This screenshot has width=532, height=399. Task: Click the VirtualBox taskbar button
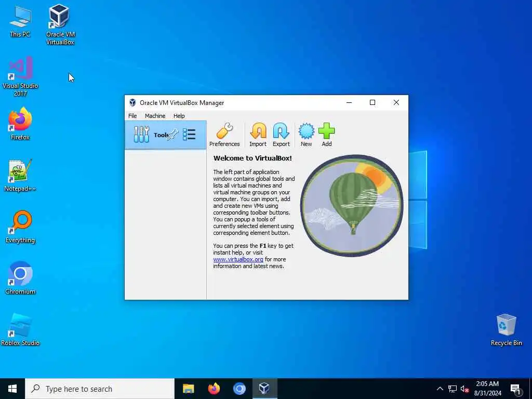(264, 389)
